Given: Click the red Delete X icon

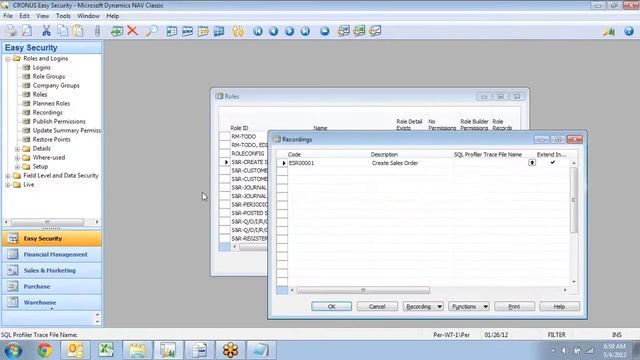Looking at the screenshot, I should 132,31.
